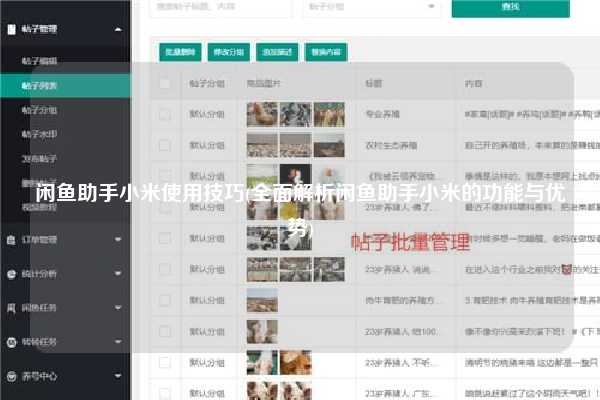
Task: Toggle the select-all checkbox in table header
Action: coord(165,84)
